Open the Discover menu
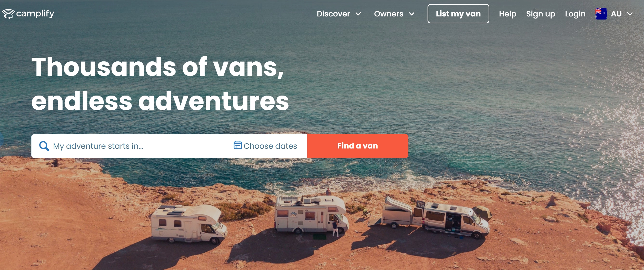This screenshot has width=644, height=270. (x=339, y=14)
